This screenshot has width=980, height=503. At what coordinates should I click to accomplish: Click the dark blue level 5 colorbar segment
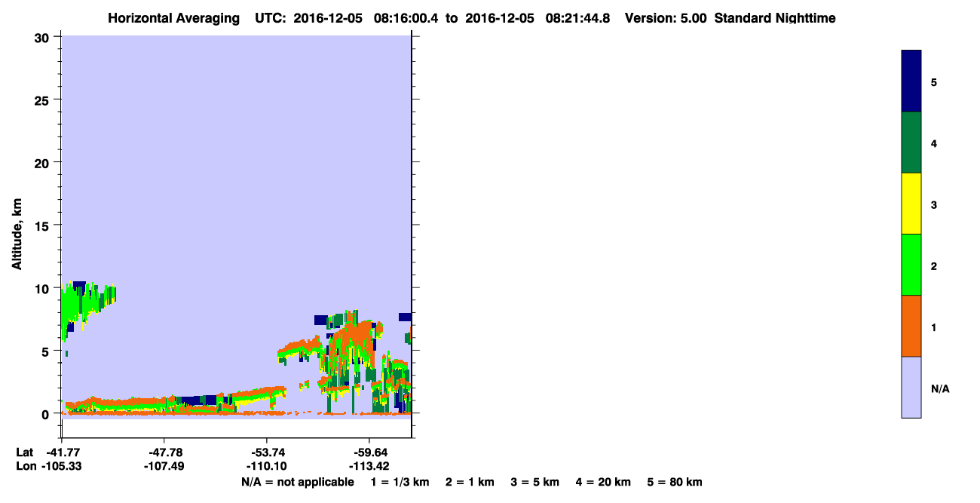pyautogui.click(x=911, y=81)
